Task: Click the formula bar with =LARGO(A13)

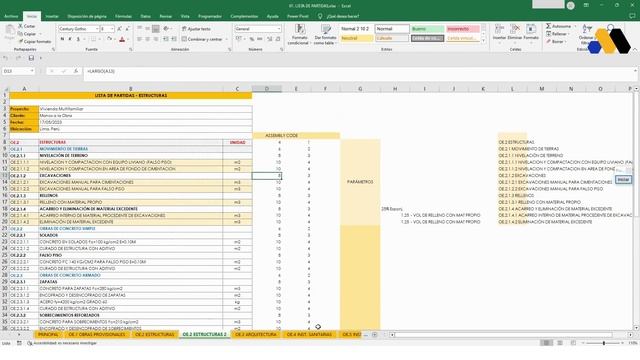Action: [x=359, y=71]
